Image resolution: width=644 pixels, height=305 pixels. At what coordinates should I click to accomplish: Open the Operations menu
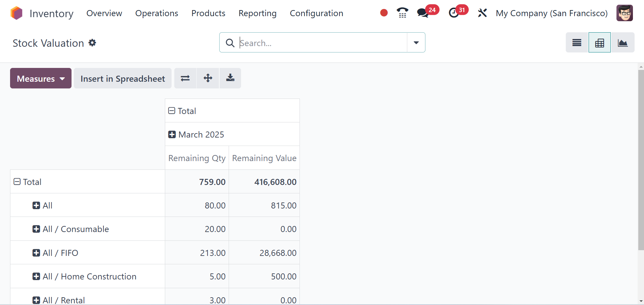[156, 13]
